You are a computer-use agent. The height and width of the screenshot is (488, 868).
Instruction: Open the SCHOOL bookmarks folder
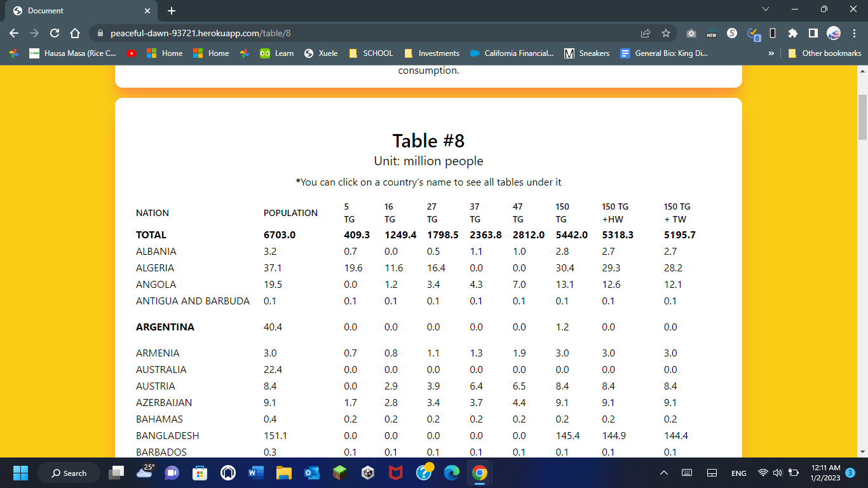click(371, 53)
